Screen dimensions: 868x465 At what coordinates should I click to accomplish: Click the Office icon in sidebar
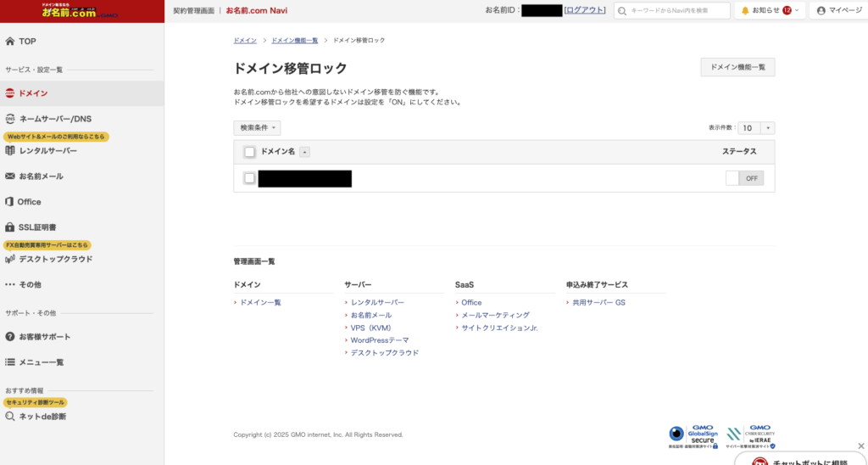click(9, 202)
